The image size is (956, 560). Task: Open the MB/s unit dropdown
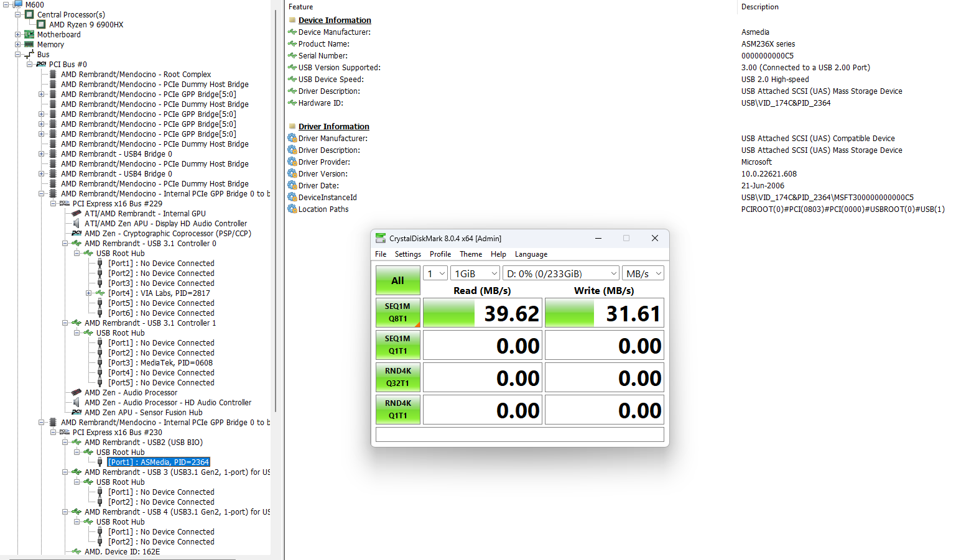point(643,273)
